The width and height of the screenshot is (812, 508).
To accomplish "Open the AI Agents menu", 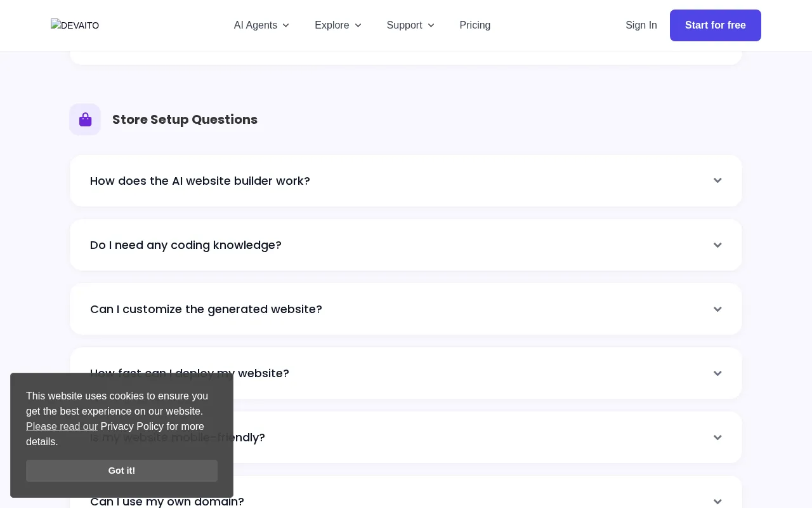I will tap(261, 25).
